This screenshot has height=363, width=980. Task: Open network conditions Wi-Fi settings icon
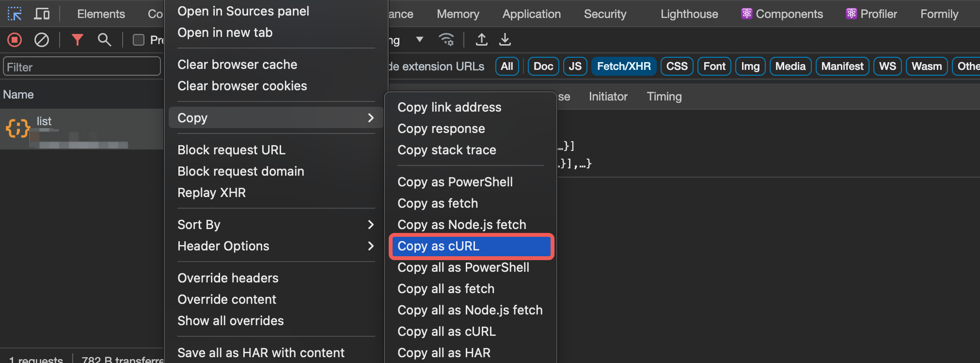coord(446,39)
